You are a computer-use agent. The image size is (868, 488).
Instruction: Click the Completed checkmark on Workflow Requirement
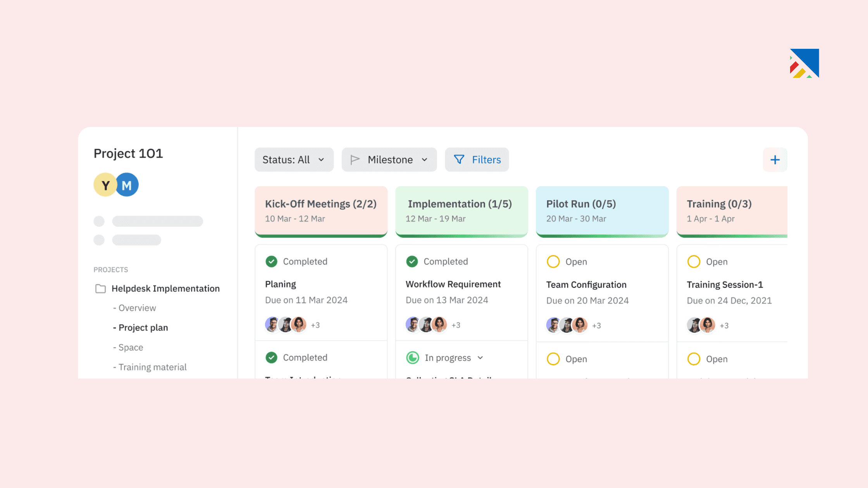413,261
